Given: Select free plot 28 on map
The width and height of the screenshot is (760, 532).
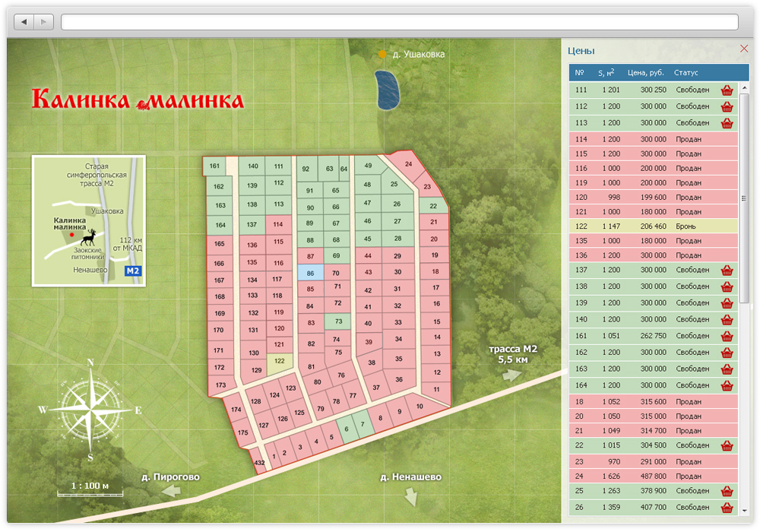Looking at the screenshot, I should (x=397, y=239).
